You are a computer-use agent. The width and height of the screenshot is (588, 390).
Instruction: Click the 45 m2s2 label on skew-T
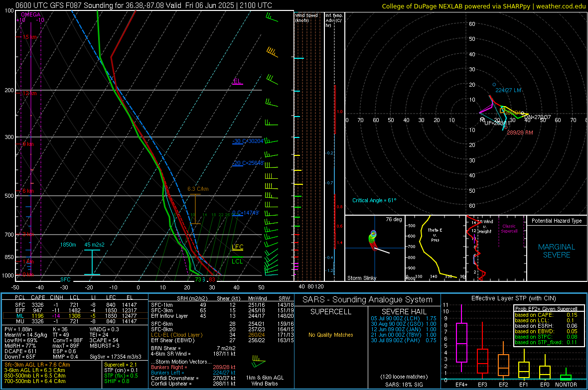coord(95,245)
